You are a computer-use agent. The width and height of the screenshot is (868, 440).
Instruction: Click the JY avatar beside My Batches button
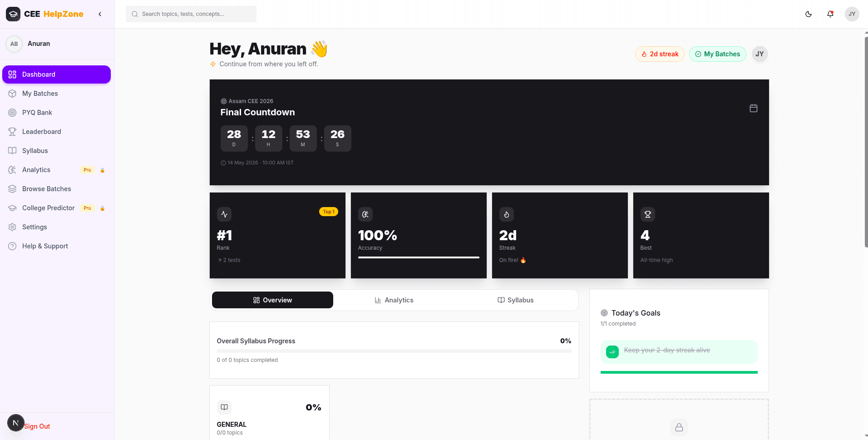[759, 54]
